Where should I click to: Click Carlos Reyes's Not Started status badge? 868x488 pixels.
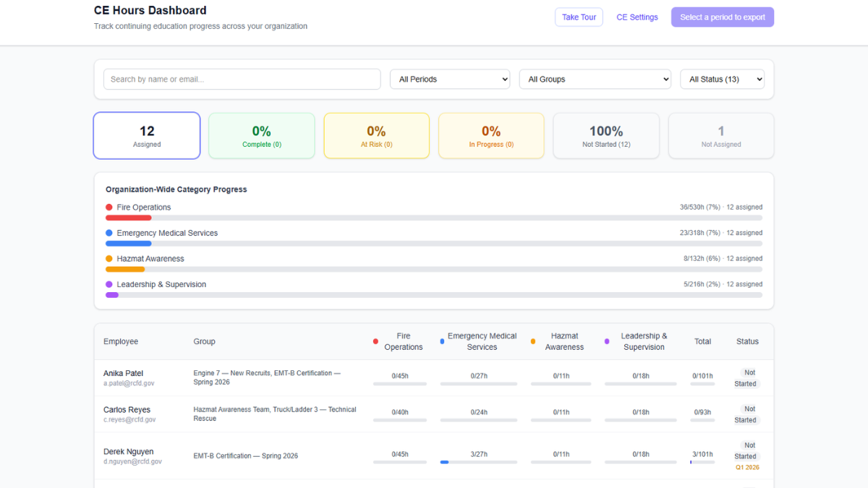pyautogui.click(x=746, y=414)
